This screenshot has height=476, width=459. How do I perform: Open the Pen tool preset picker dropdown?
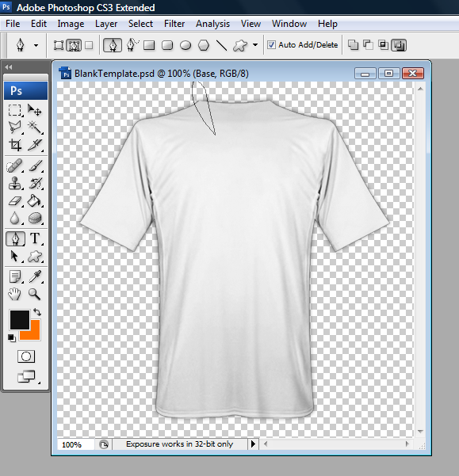[x=36, y=45]
